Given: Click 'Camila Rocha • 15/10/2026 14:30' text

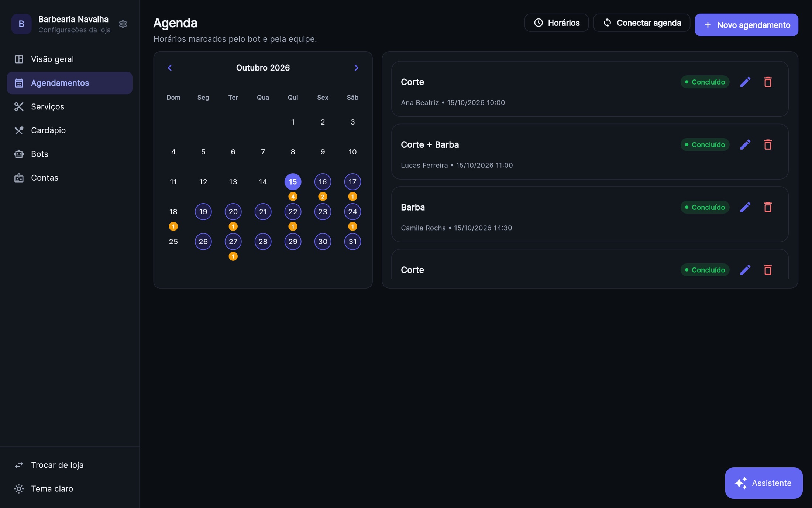Looking at the screenshot, I should (x=456, y=228).
